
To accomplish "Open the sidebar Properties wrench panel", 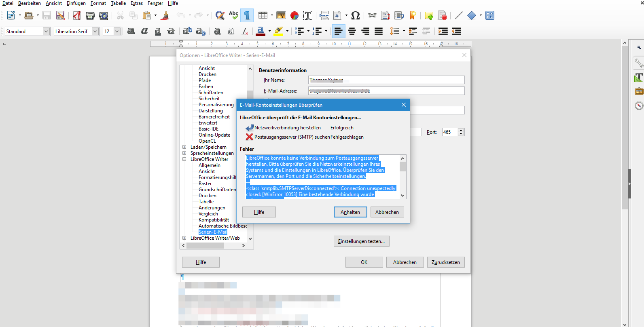I will (638, 63).
